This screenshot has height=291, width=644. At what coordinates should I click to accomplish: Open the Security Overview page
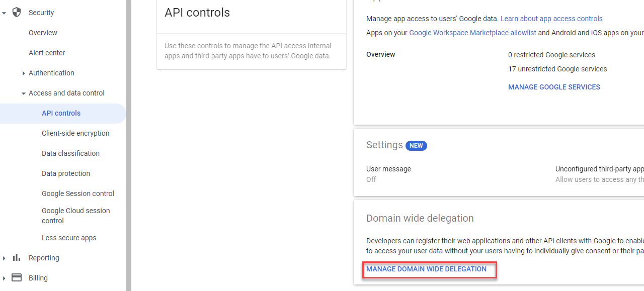coord(43,33)
